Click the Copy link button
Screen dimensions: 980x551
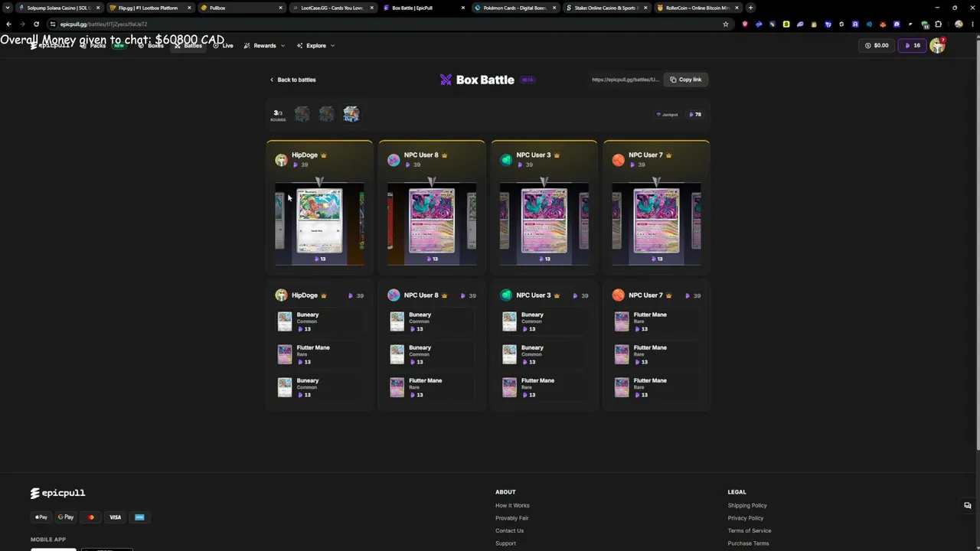pos(686,80)
